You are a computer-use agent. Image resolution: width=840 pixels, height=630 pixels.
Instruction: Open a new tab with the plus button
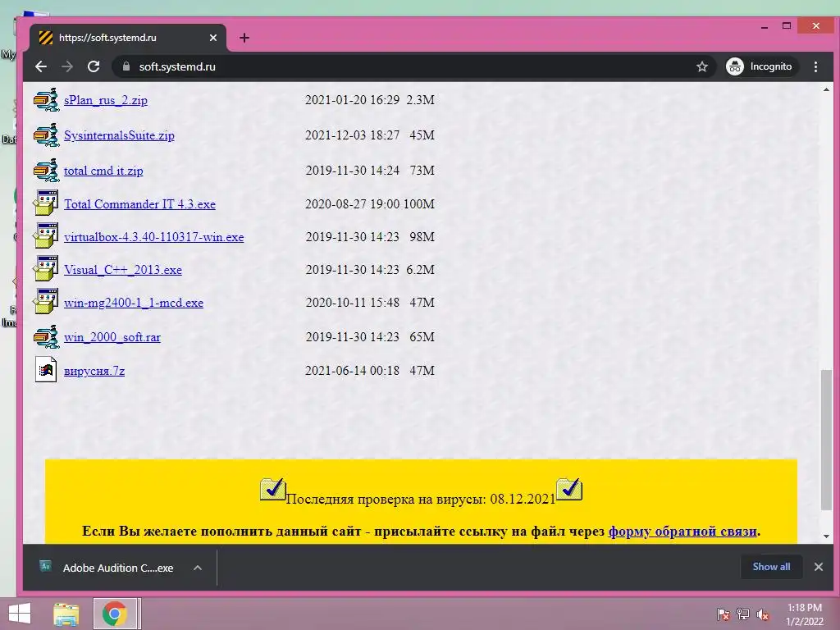click(x=244, y=38)
